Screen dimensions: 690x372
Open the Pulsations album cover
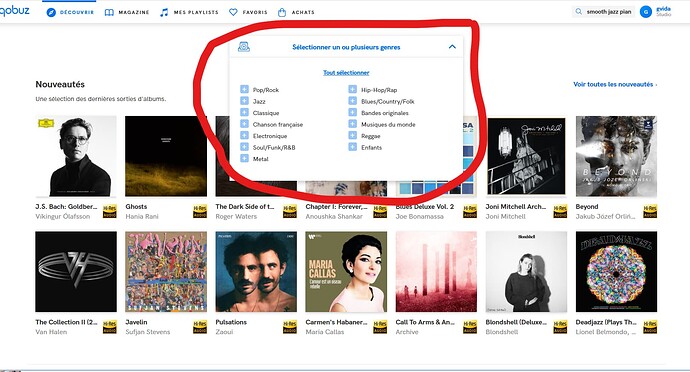click(256, 272)
